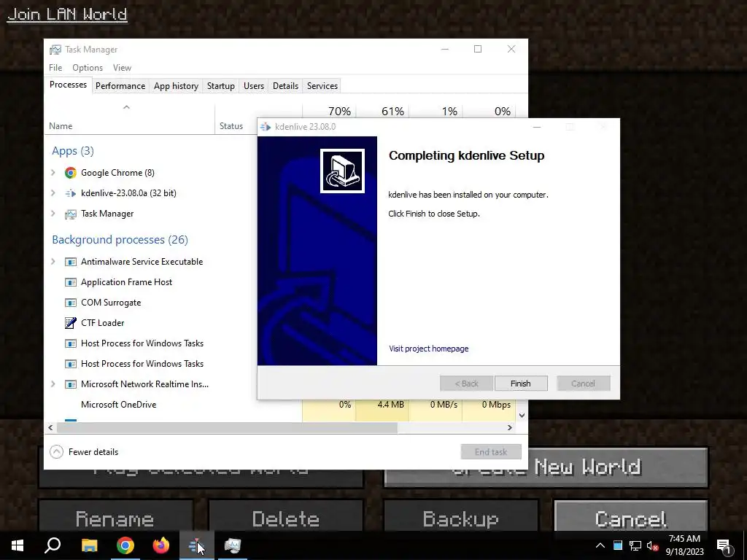The width and height of the screenshot is (747, 560).
Task: Click the Task Manager title bar icon
Action: [x=55, y=50]
